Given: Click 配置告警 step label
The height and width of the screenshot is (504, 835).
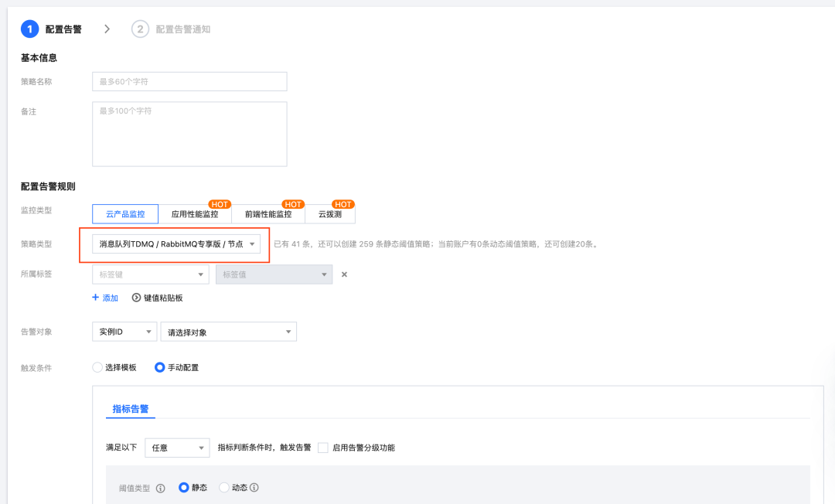Looking at the screenshot, I should pos(63,29).
